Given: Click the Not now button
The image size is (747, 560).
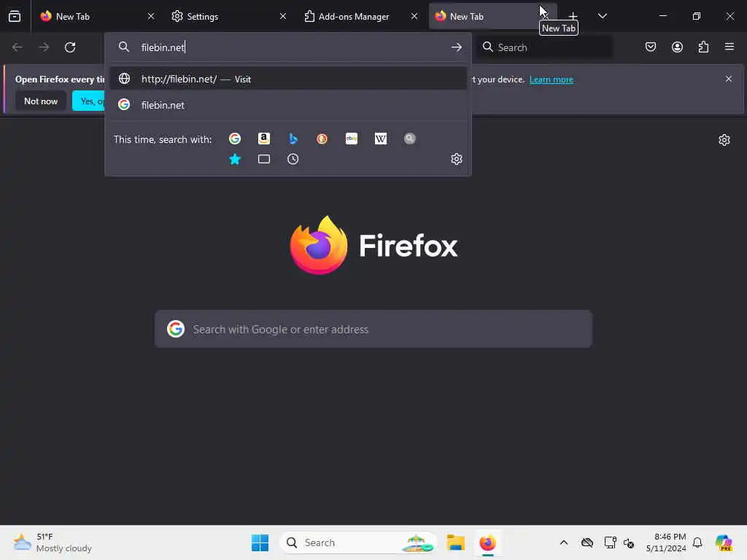Looking at the screenshot, I should (x=41, y=101).
